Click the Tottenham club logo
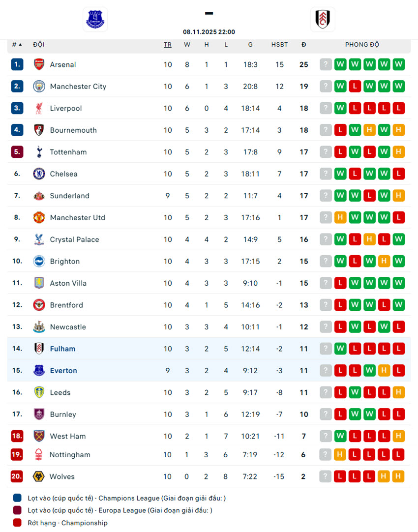Image resolution: width=418 pixels, height=532 pixels. 39,152
